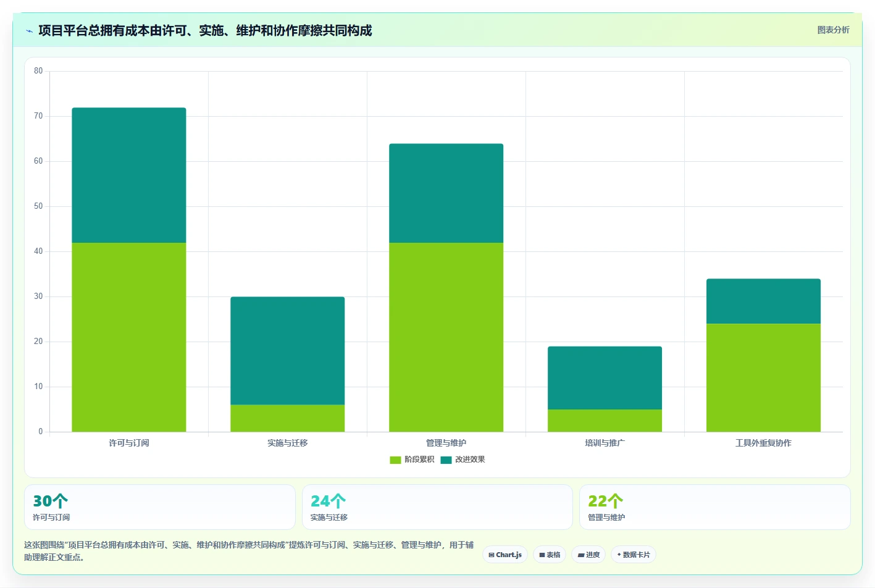Click the y-axis value 60
This screenshot has width=875, height=588.
(x=38, y=161)
